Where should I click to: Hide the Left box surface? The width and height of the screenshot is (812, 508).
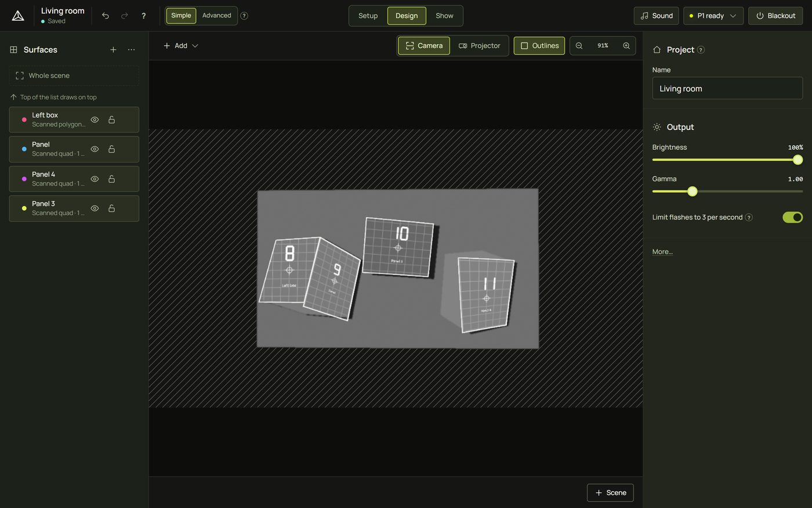[95, 120]
